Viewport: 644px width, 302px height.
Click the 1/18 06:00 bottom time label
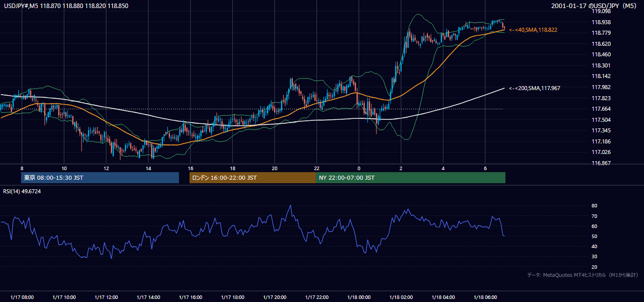pyautogui.click(x=485, y=297)
